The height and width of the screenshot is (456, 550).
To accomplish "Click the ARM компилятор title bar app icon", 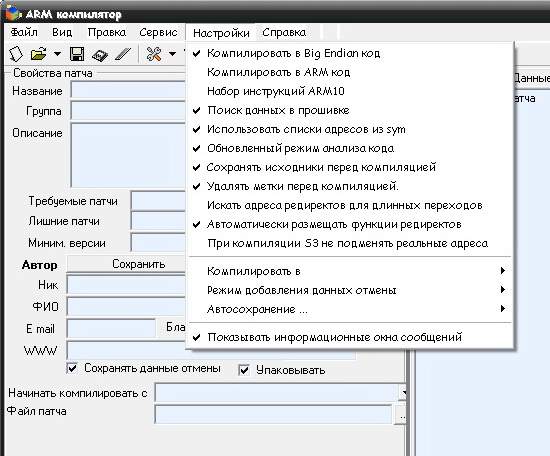I will tap(13, 13).
